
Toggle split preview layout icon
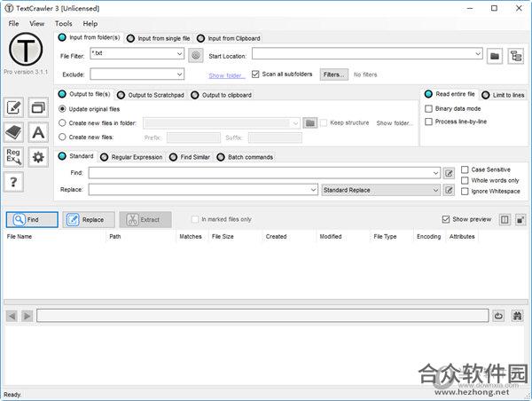pos(505,220)
